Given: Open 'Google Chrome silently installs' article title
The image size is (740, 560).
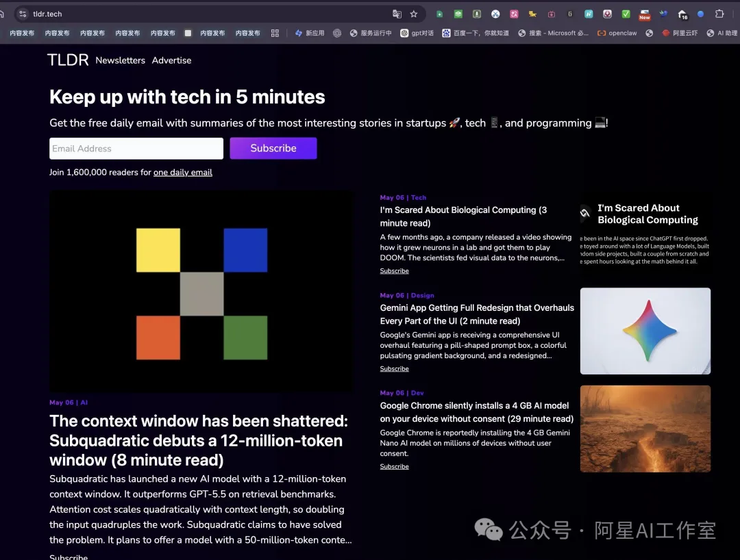Looking at the screenshot, I should pyautogui.click(x=477, y=412).
